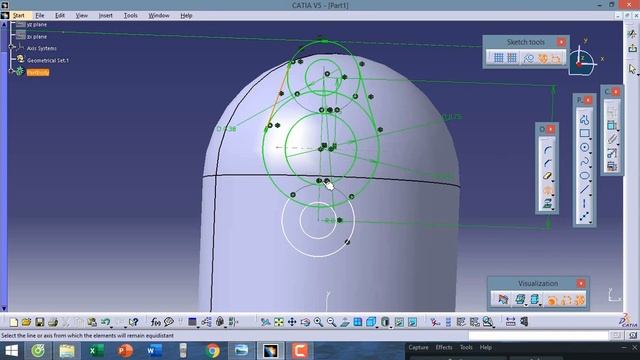Viewport: 640px width, 360px height.
Task: Click Fix Together/contact constraint icon
Action: 611,139
